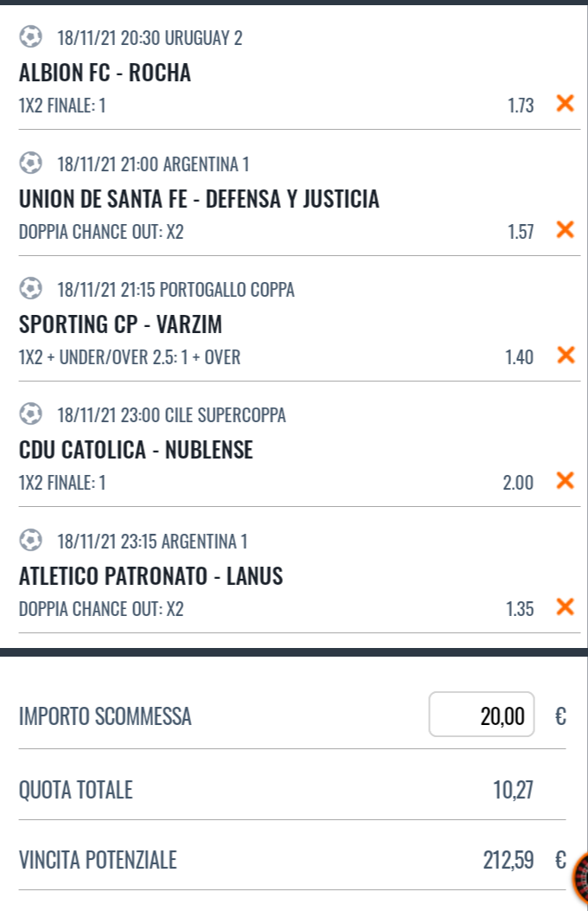This screenshot has width=588, height=911.
Task: Click soccer icon for Argentina 1 23:15
Action: (x=30, y=541)
